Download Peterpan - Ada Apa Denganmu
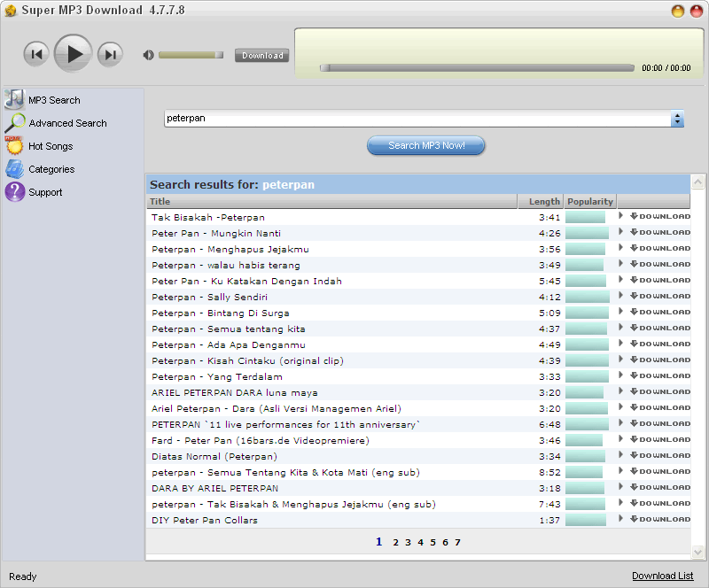 click(x=660, y=344)
